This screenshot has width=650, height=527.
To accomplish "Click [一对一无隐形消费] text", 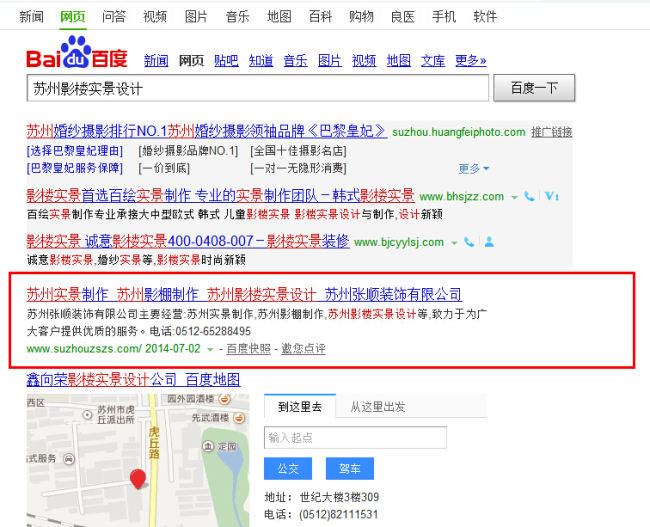I will pyautogui.click(x=298, y=168).
